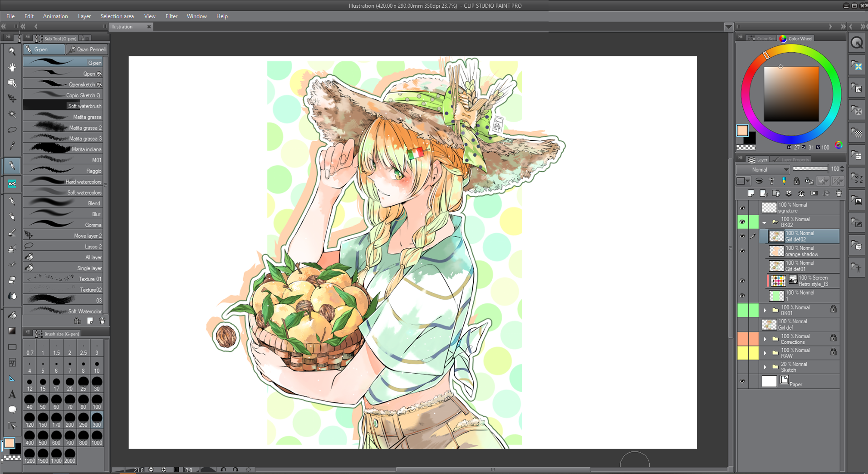Select the Gradient tool

pyautogui.click(x=12, y=331)
